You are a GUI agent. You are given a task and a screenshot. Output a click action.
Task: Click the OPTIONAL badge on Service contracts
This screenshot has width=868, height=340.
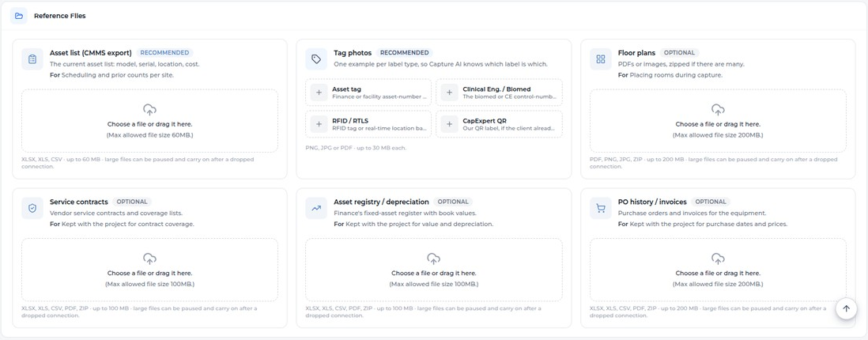132,202
